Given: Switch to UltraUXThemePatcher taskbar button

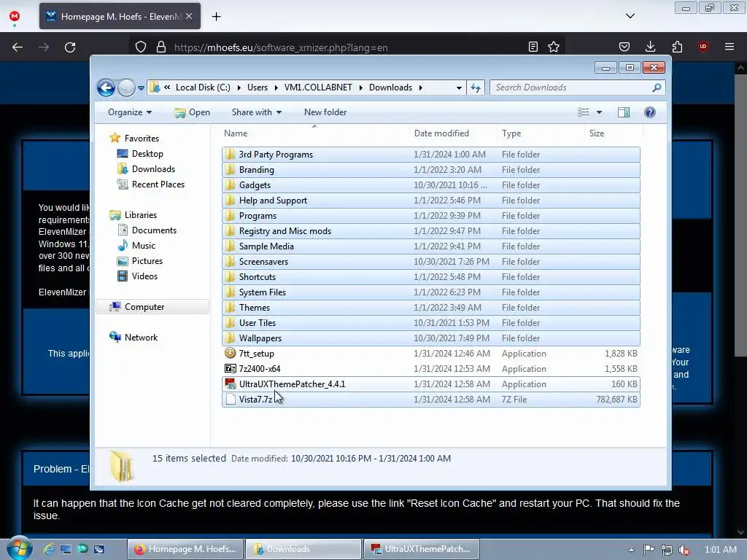Looking at the screenshot, I should click(422, 549).
